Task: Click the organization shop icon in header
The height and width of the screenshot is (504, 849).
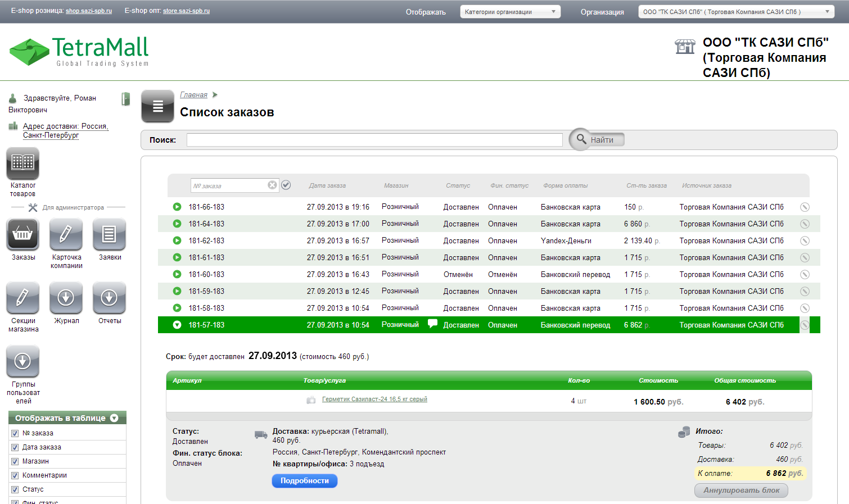Action: pos(685,47)
